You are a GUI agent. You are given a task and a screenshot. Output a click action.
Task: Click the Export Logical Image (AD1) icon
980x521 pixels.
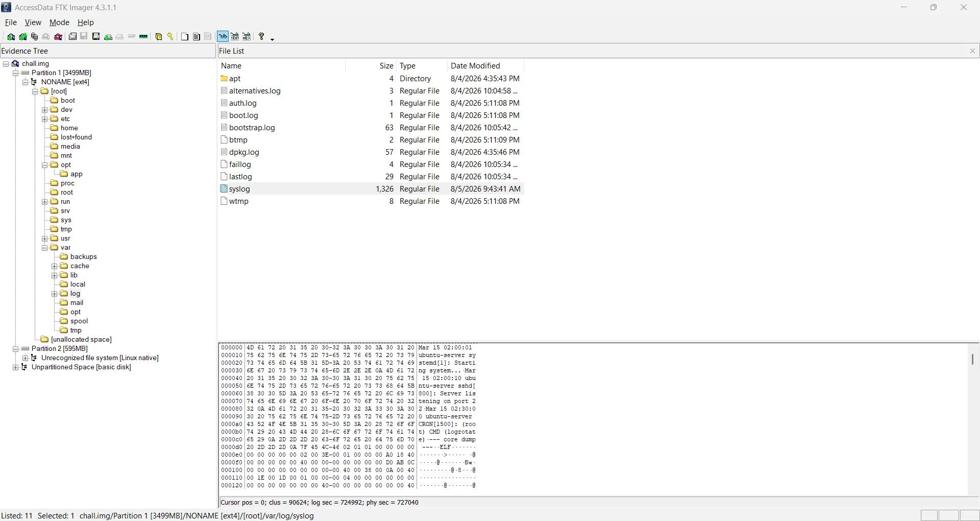click(96, 37)
